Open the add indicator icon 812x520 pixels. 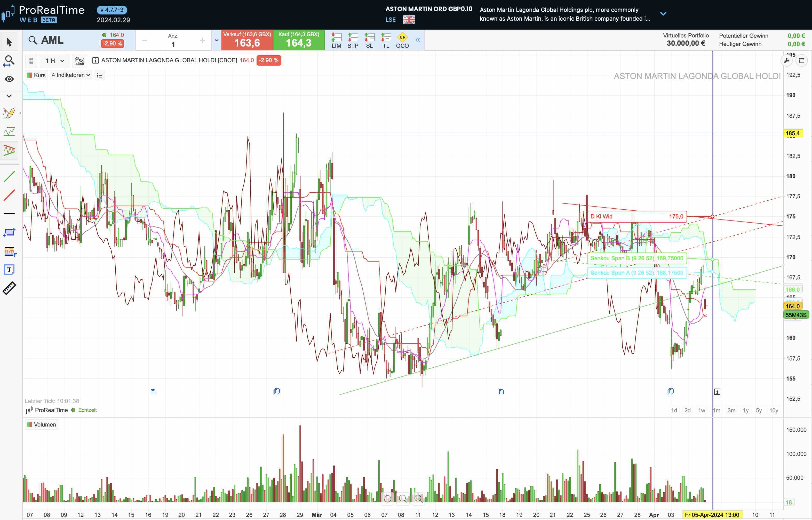tap(79, 61)
